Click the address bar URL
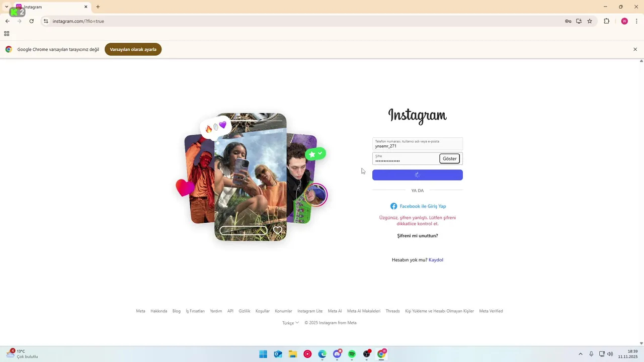 coord(78,21)
